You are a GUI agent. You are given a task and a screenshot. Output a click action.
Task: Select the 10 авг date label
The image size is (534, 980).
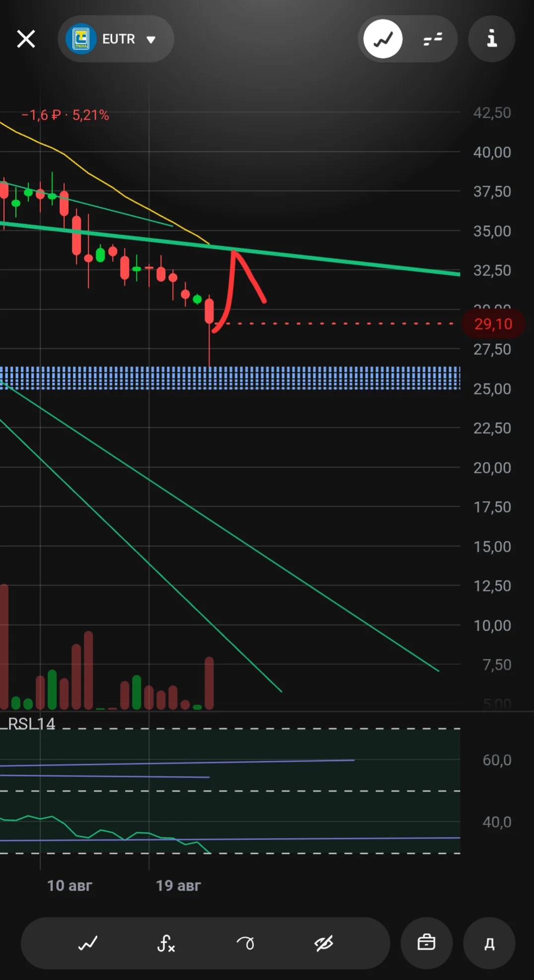(69, 886)
